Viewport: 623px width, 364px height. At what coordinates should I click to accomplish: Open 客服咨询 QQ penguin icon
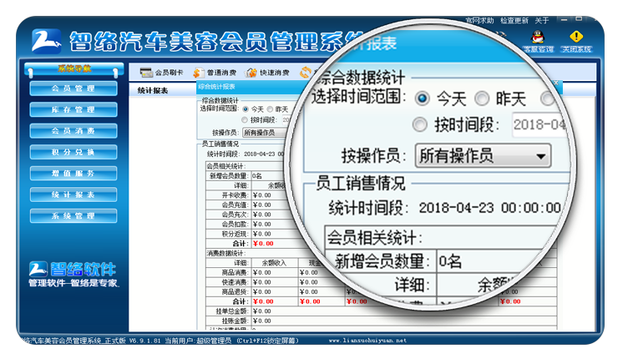(x=538, y=42)
